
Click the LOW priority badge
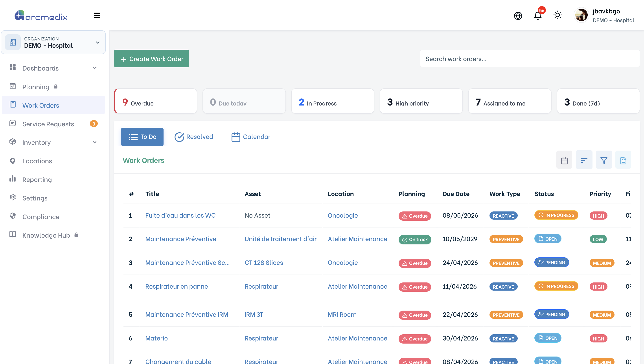tap(598, 239)
